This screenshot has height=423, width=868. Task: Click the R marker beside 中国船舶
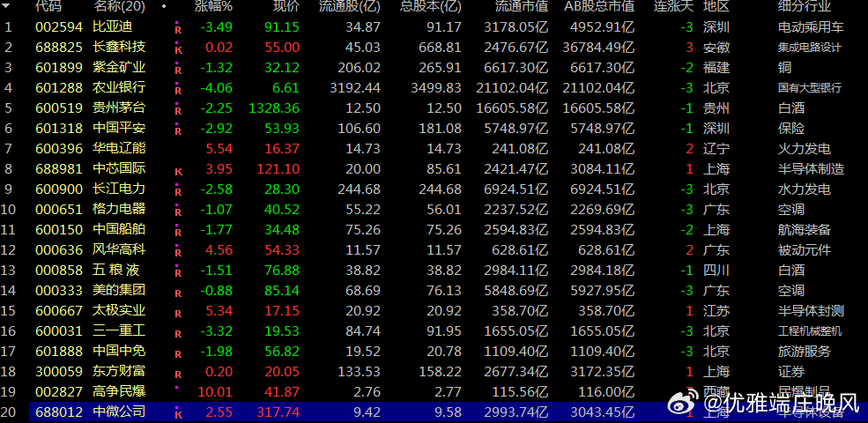[x=178, y=233]
